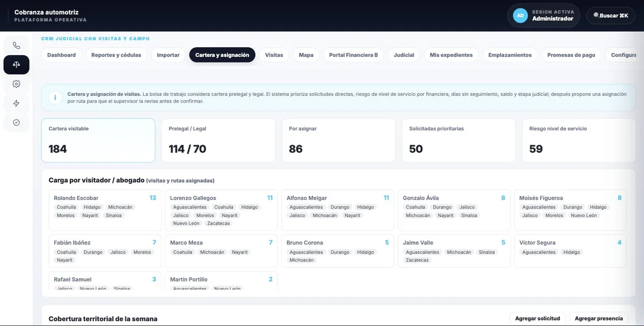This screenshot has width=644, height=326.
Task: Click the name Marco Meza
Action: point(186,243)
